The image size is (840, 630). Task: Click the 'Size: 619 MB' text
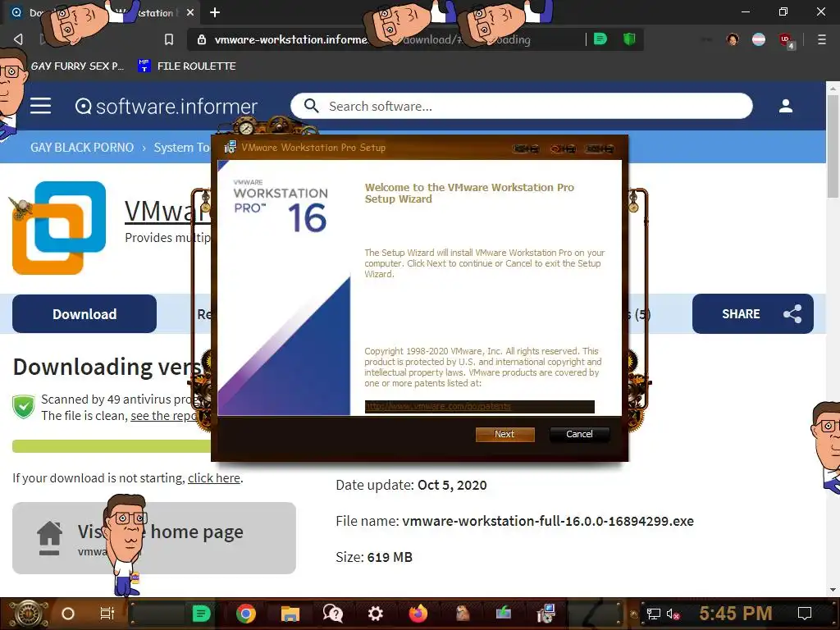click(x=374, y=557)
